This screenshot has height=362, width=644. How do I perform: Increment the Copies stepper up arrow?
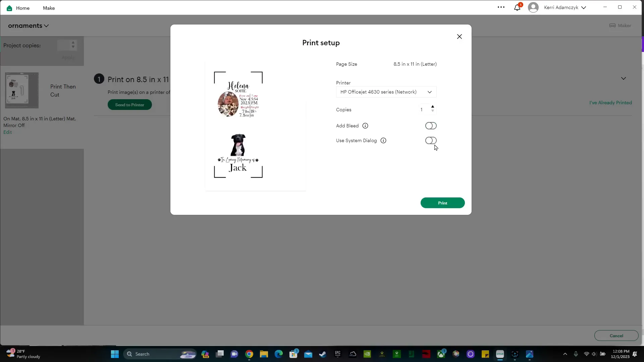[x=433, y=107]
